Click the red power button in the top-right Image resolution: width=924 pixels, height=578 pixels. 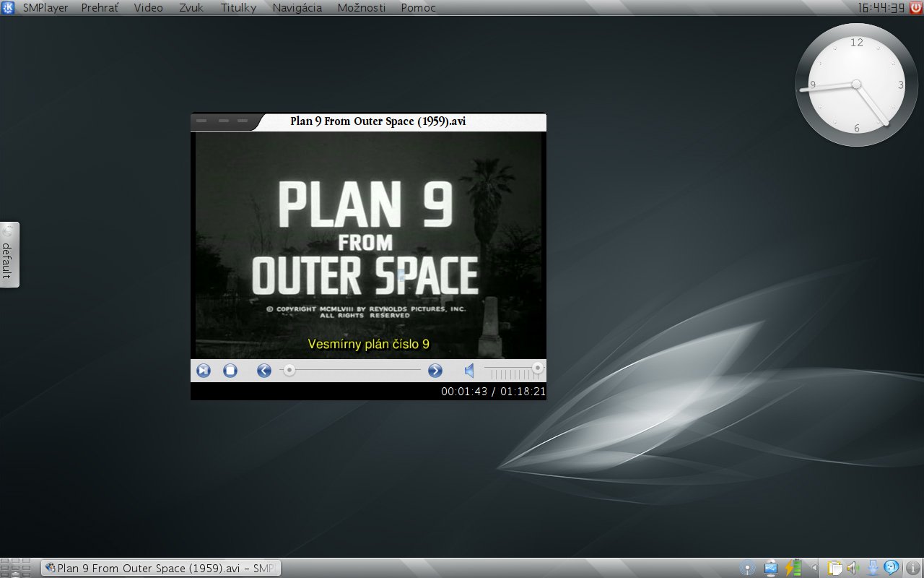[916, 8]
